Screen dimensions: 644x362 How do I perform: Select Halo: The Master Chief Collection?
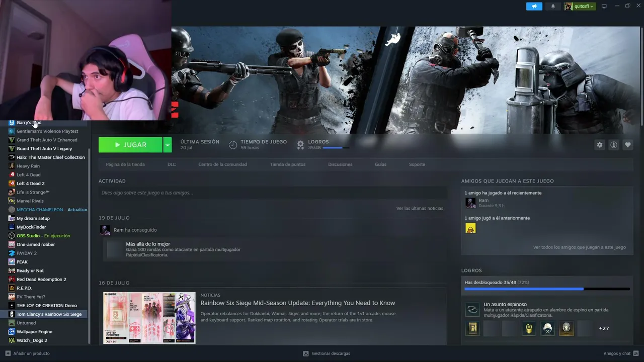[51, 157]
